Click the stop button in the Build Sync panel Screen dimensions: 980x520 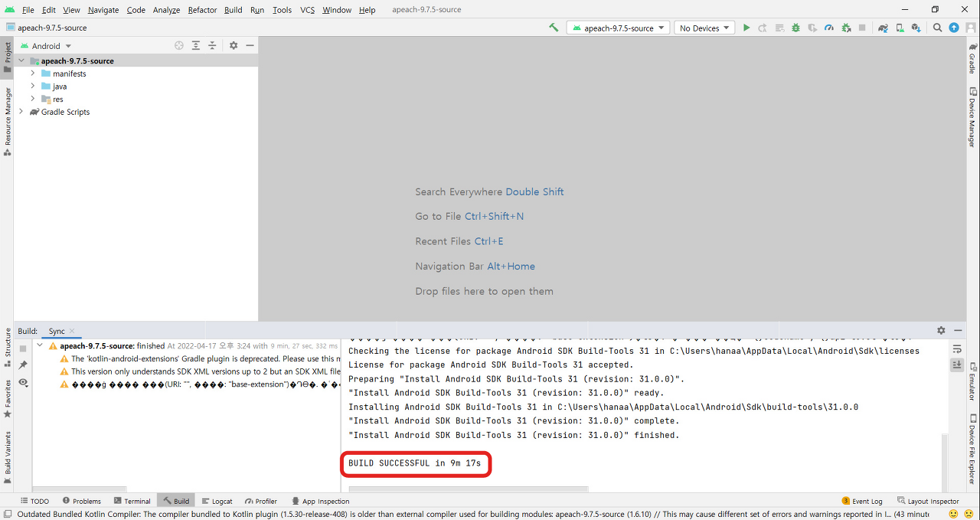click(x=23, y=348)
